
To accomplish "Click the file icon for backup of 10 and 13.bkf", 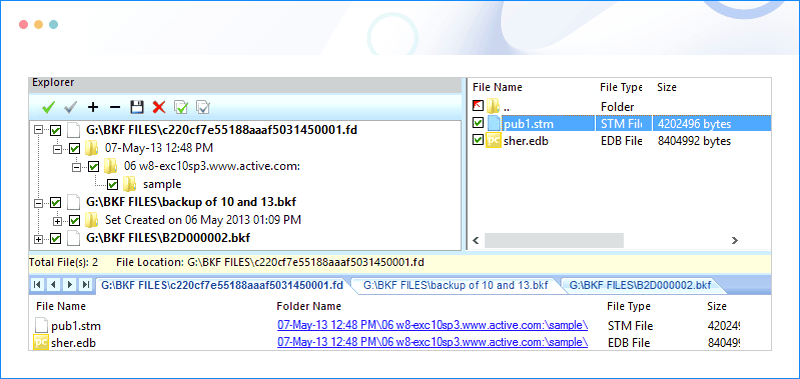I will (74, 203).
